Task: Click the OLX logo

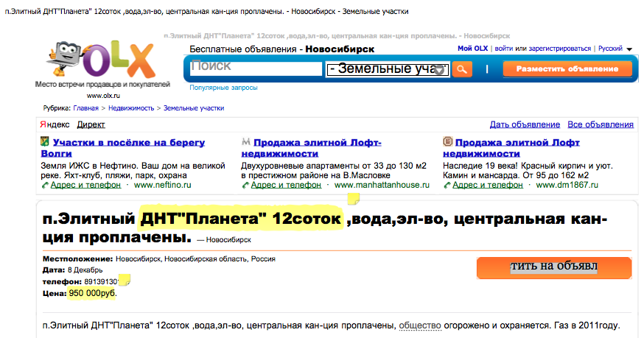Action: click(x=103, y=62)
